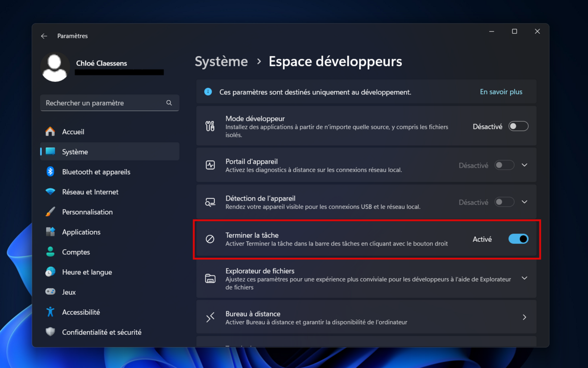Click the Bluetooth icon in sidebar
Screen dimensions: 588x368
50,172
